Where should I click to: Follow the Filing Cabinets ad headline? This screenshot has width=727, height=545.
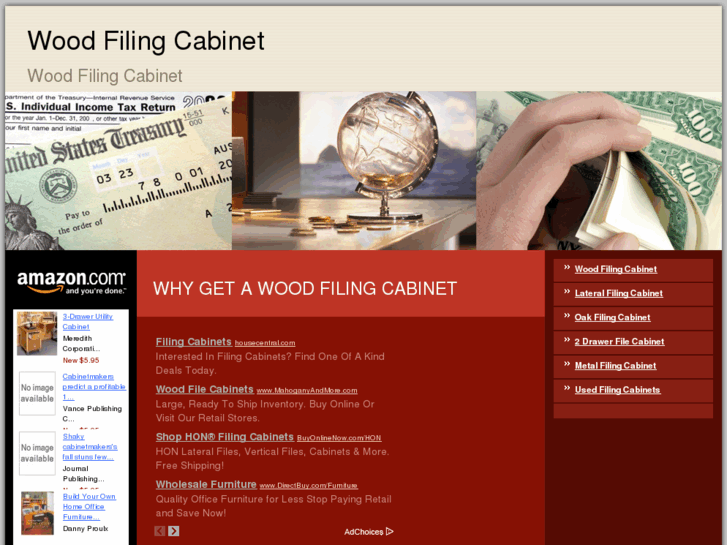pos(193,342)
